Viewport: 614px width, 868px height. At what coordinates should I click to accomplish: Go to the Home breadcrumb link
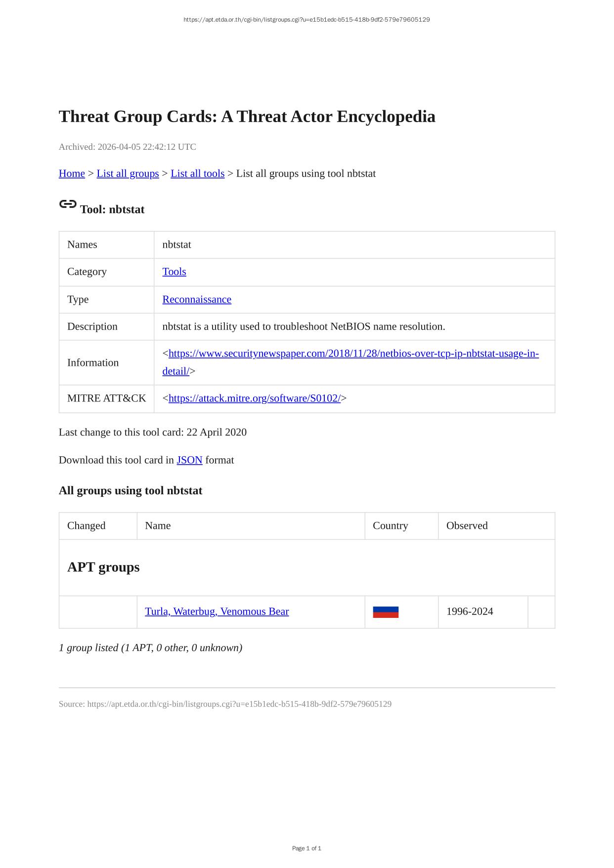tap(72, 174)
